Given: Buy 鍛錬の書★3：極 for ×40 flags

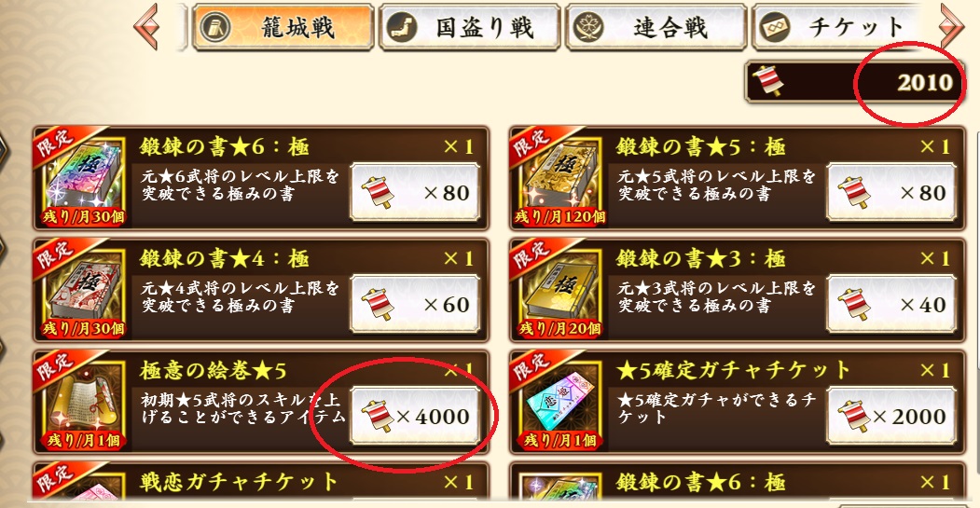Looking at the screenshot, I should [891, 304].
